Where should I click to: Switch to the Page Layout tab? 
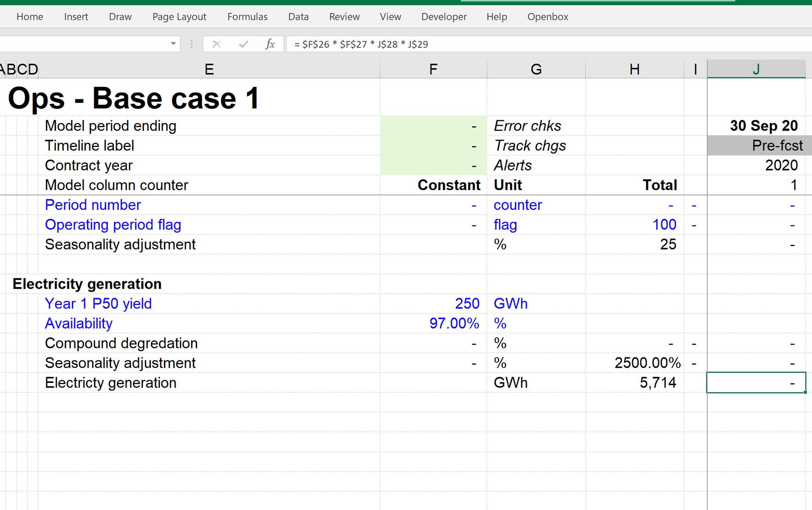coord(179,17)
